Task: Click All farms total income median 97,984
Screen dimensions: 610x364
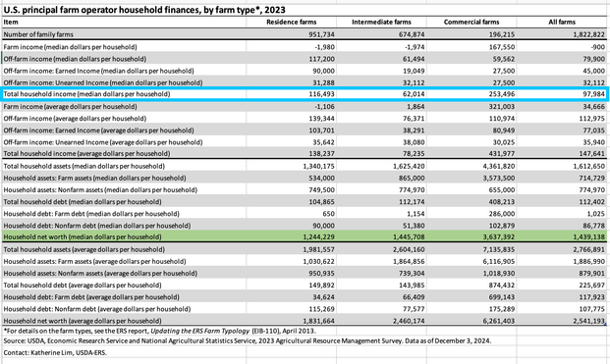Action: [594, 94]
